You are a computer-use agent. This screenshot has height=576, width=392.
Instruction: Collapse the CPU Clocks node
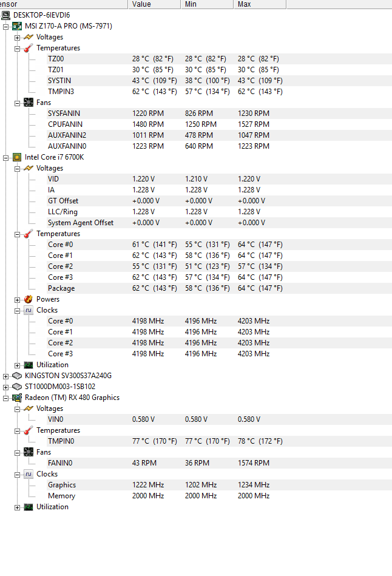[17, 311]
